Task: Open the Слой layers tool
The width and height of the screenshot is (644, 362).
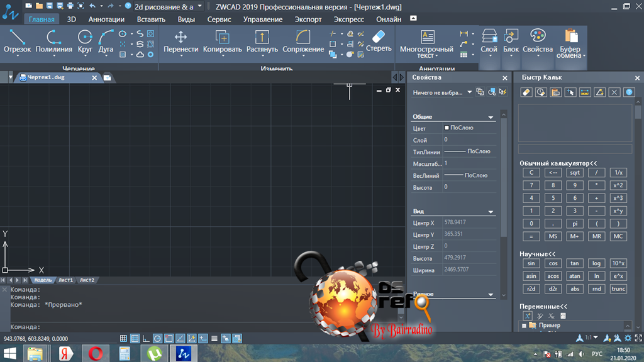Action: tap(489, 41)
